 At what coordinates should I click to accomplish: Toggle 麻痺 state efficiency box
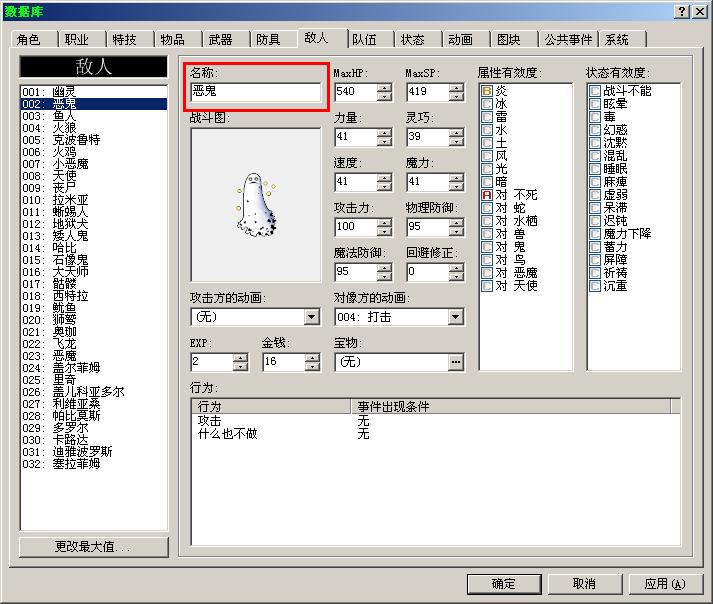(595, 182)
